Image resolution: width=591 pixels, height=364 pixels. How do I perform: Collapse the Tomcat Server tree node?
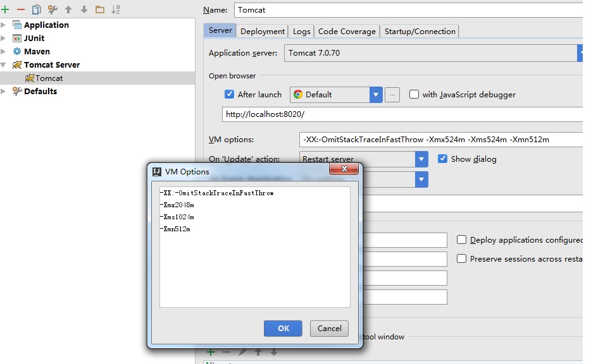coord(3,64)
